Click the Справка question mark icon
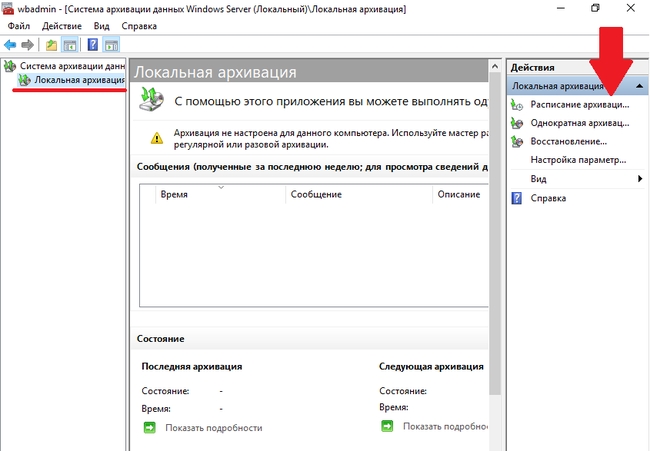 pyautogui.click(x=517, y=198)
